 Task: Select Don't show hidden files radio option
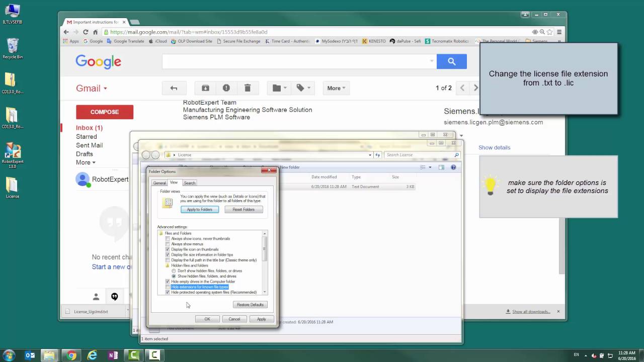point(174,270)
